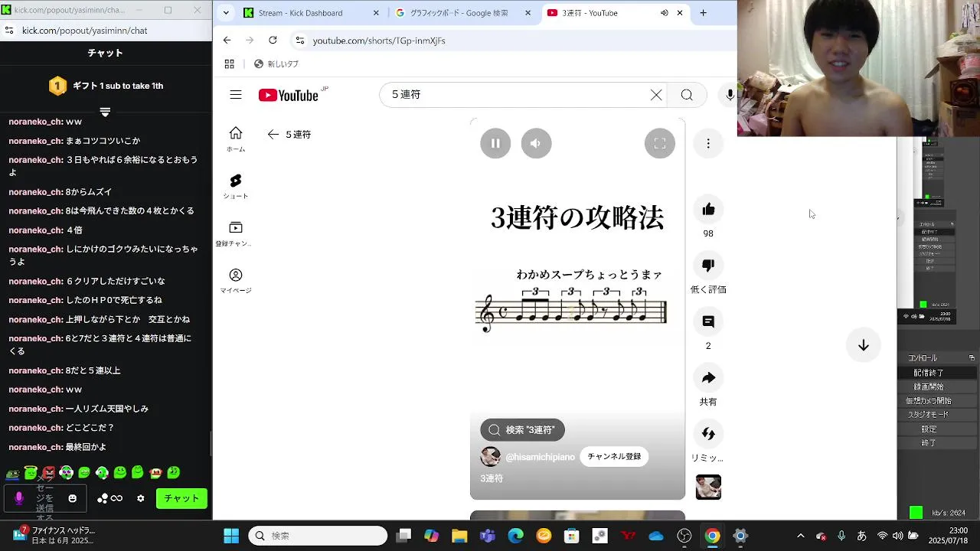The image size is (980, 551).
Task: Go to YouTube home via logo
Action: (288, 95)
